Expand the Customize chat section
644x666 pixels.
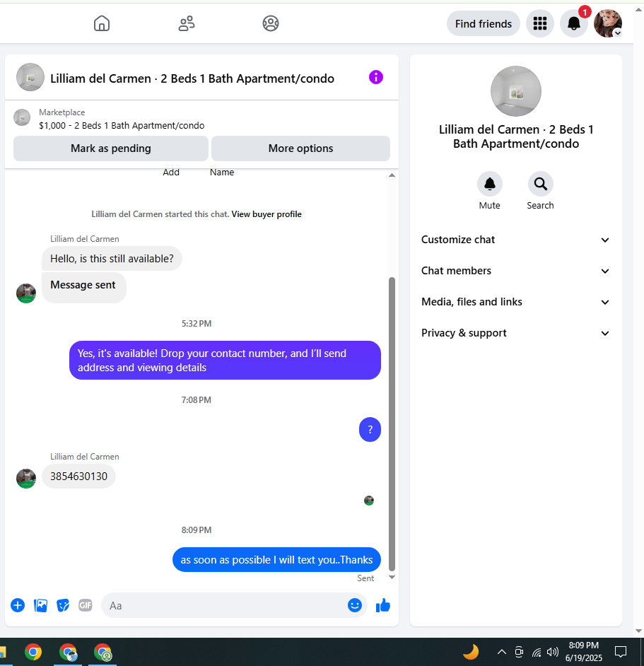tap(515, 240)
